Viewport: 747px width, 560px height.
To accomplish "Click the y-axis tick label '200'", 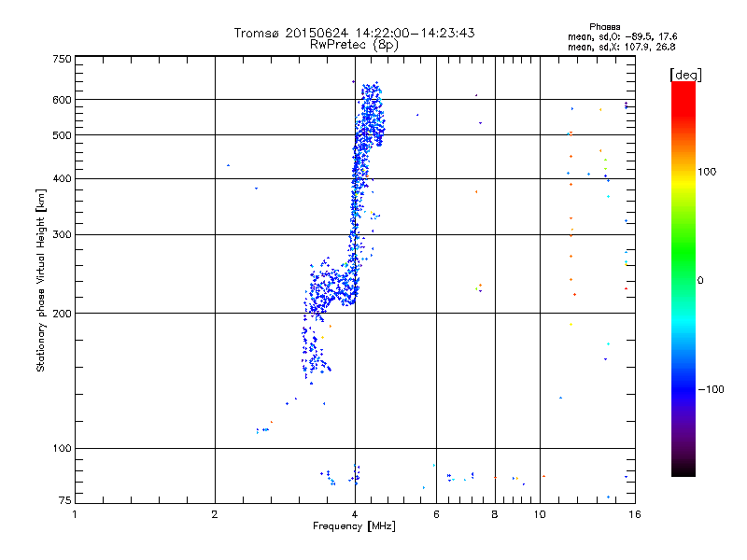I will 62,314.
